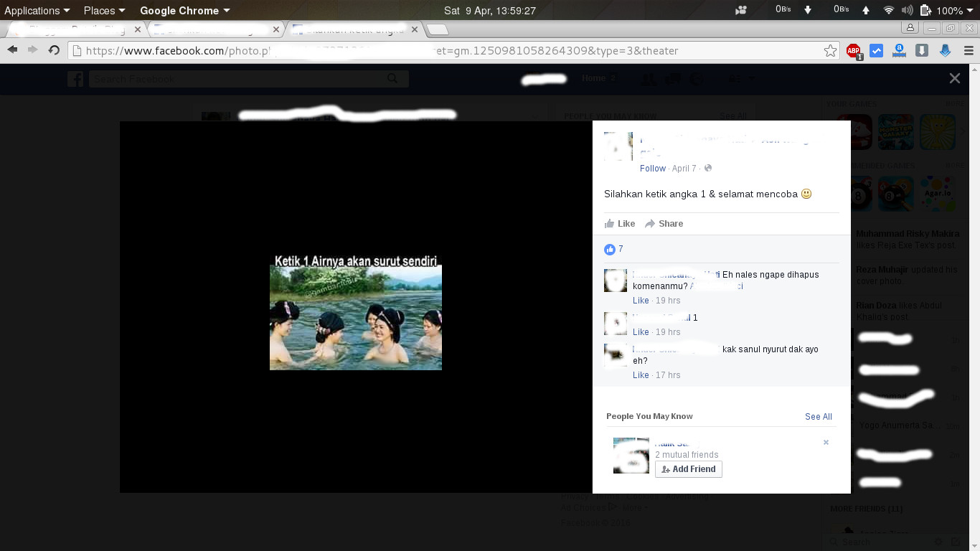Click the Follow link

coord(653,168)
